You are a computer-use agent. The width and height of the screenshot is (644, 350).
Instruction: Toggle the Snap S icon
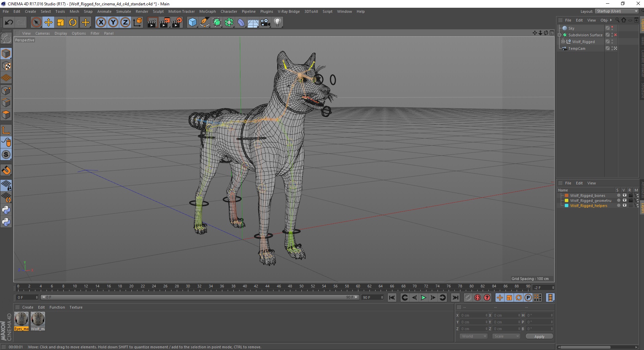[6, 155]
